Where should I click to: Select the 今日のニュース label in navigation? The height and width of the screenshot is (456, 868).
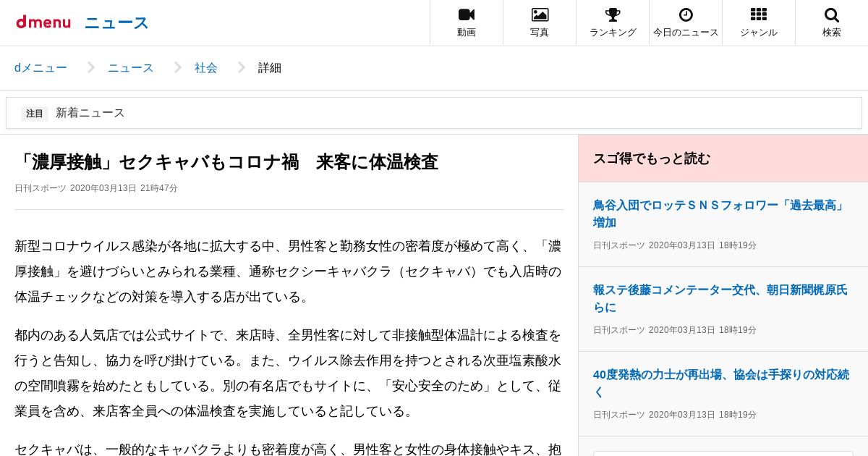pos(686,33)
